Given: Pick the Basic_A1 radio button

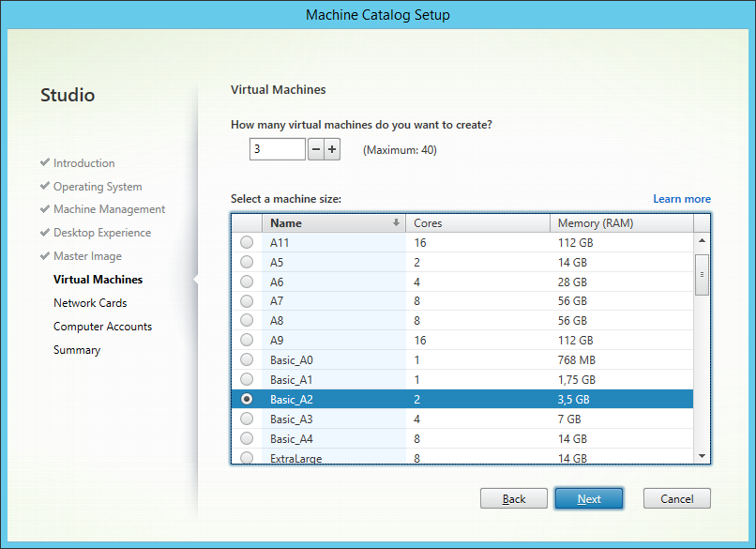Looking at the screenshot, I should [x=247, y=380].
